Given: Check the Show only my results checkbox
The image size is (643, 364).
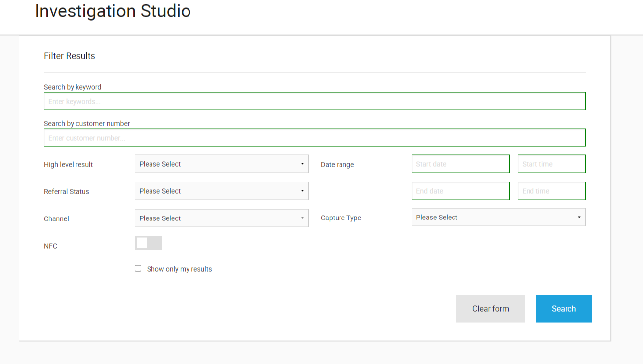Looking at the screenshot, I should point(138,269).
